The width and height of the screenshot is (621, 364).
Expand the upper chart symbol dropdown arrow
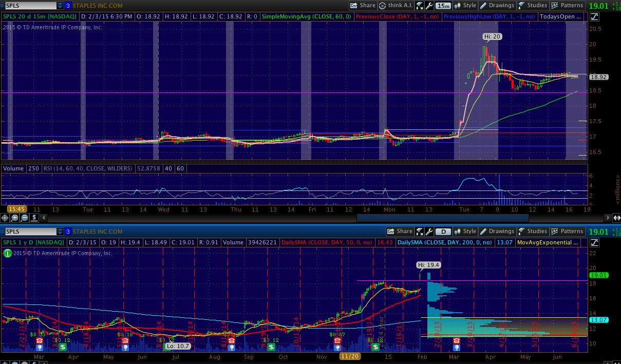coord(61,6)
